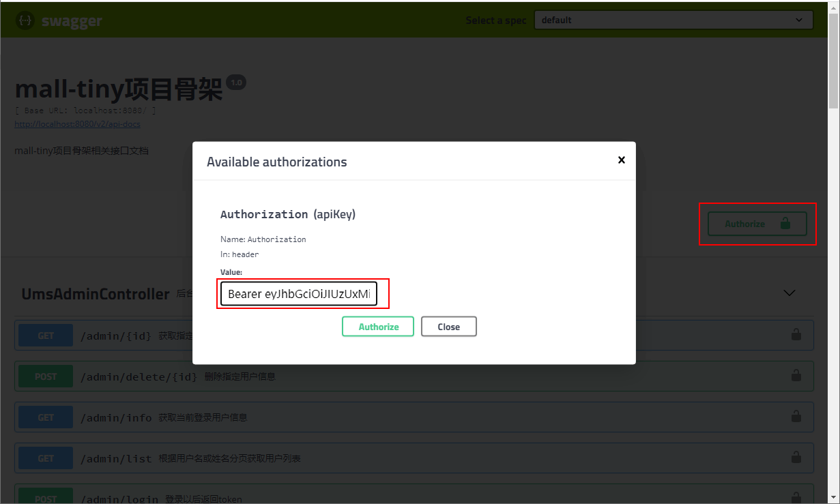Screen dimensions: 840x504
Task: Click the page vertical scrollbar thumb
Action: [834, 60]
